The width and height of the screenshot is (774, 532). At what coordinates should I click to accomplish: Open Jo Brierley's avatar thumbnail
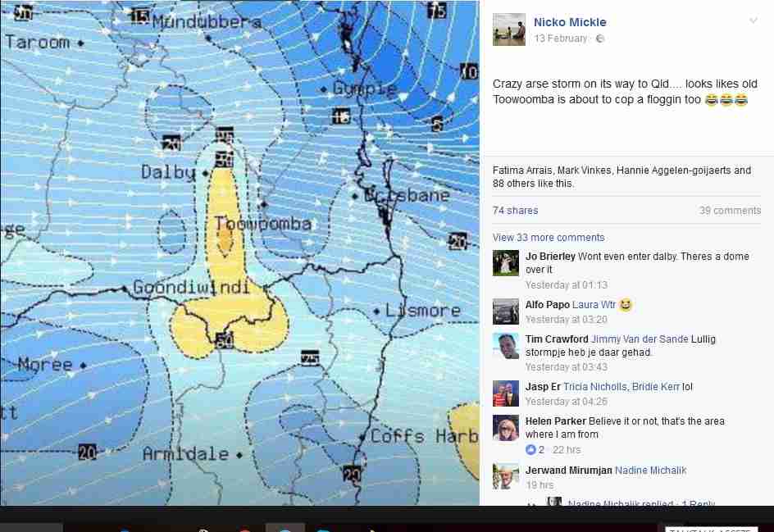(x=505, y=262)
